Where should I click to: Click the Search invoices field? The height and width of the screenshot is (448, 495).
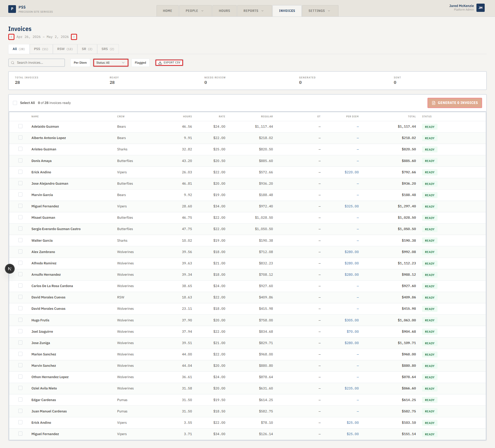(37, 63)
